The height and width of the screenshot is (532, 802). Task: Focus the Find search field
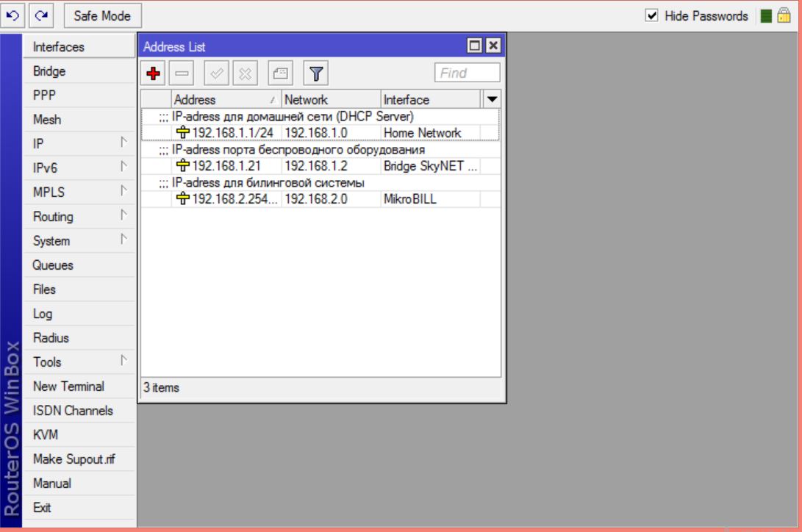(x=467, y=73)
